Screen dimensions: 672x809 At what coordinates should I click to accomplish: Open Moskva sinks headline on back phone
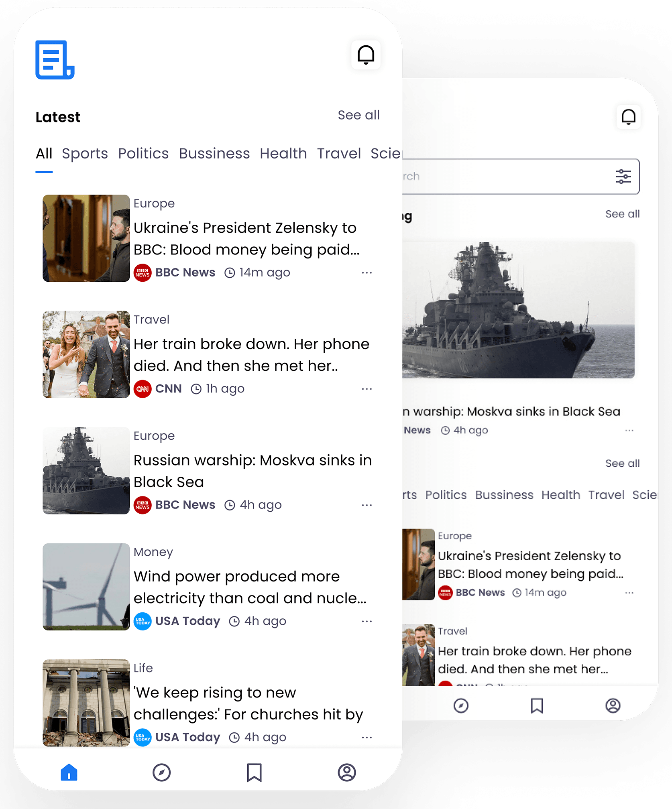coord(511,412)
